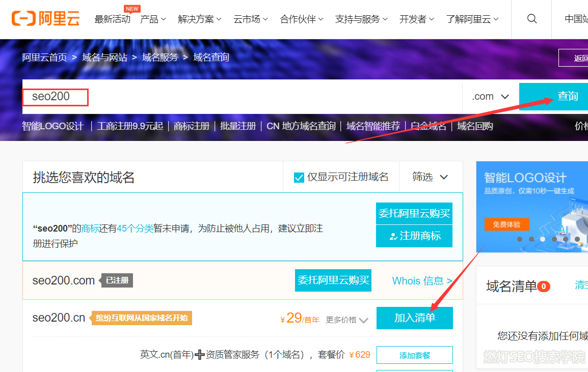Focus the domain search field containing seo200
This screenshot has width=588, height=372.
tap(242, 97)
